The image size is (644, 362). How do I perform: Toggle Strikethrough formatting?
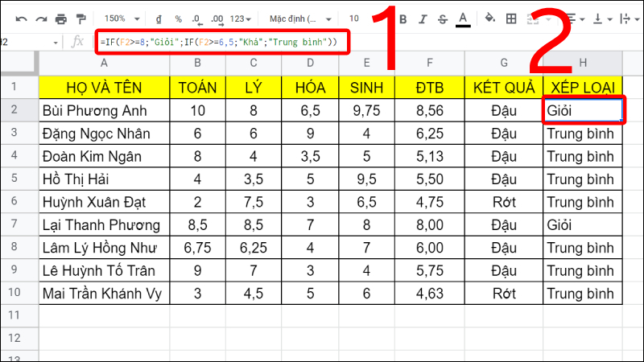click(x=441, y=18)
